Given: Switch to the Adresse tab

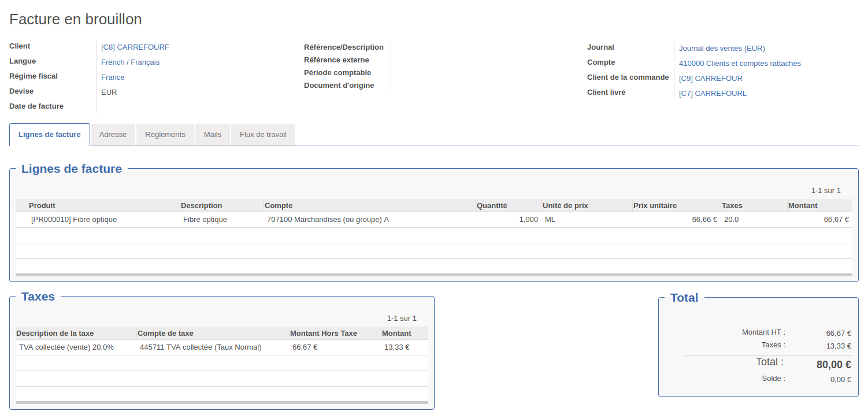Looking at the screenshot, I should (x=113, y=135).
